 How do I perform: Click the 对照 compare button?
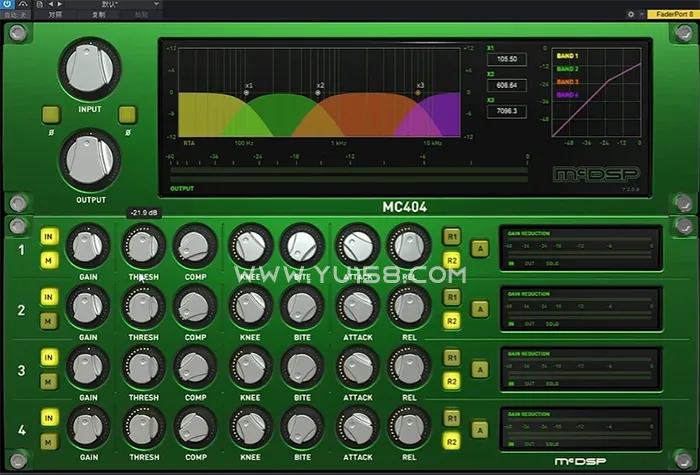55,14
